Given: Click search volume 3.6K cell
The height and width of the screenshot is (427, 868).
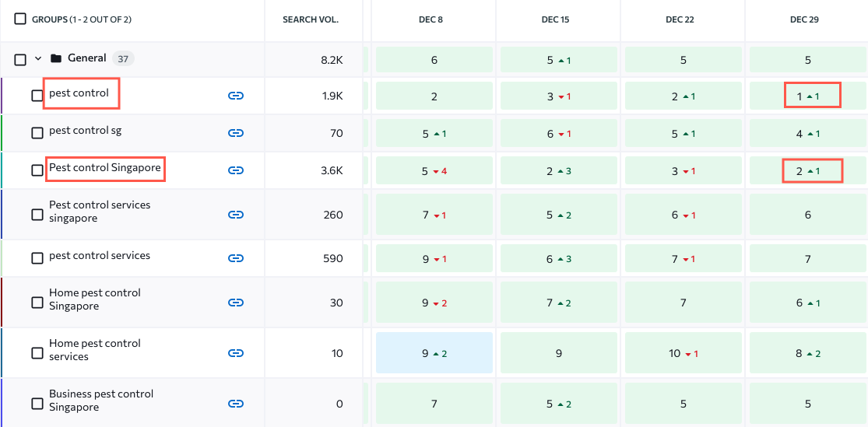Looking at the screenshot, I should (332, 171).
